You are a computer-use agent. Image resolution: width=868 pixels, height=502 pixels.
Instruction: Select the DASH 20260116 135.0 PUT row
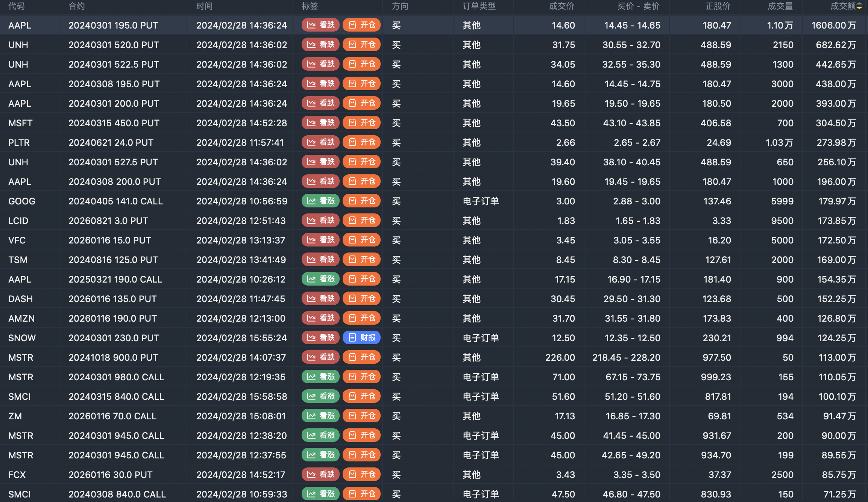112,299
